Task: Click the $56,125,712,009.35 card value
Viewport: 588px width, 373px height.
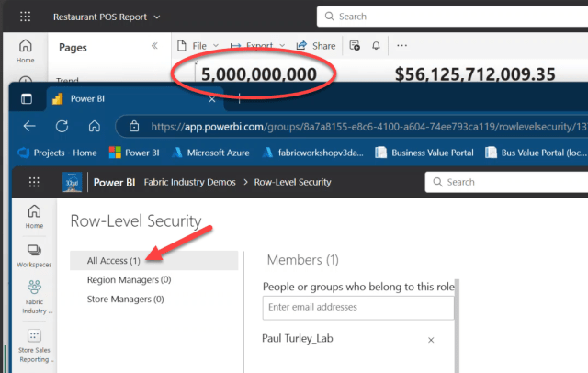Action: pos(475,74)
